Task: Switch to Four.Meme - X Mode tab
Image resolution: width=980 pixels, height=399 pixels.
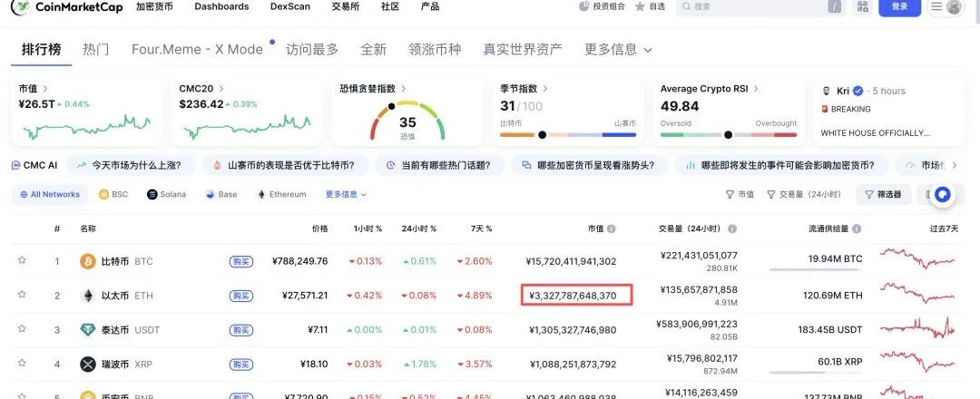Action: click(198, 49)
